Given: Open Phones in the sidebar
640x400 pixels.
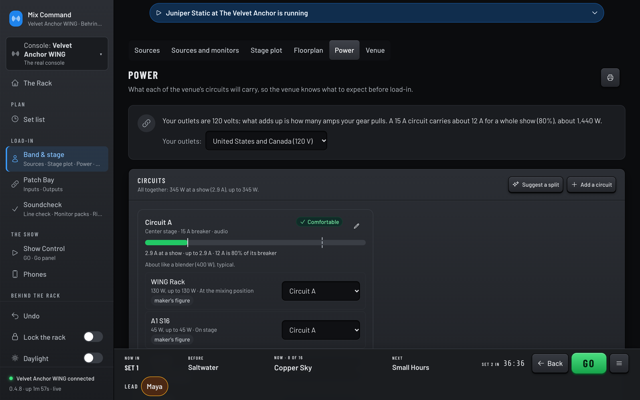Looking at the screenshot, I should pos(57,274).
